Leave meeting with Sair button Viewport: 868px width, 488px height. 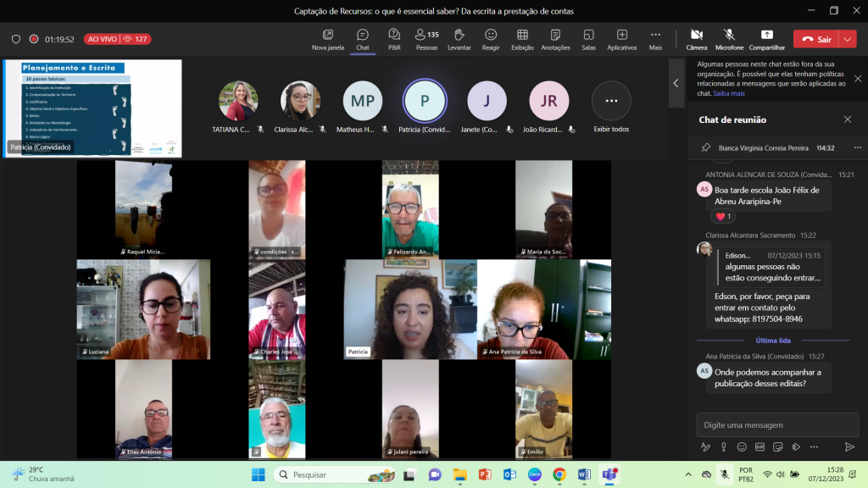[816, 39]
